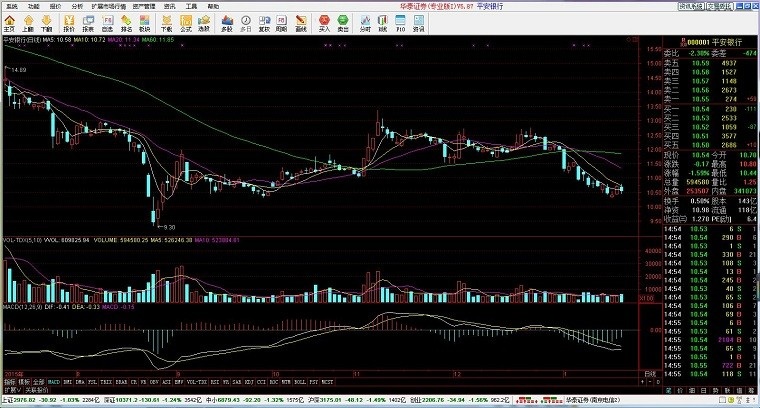Click the 买一 bid price 10.54 row

710,109
